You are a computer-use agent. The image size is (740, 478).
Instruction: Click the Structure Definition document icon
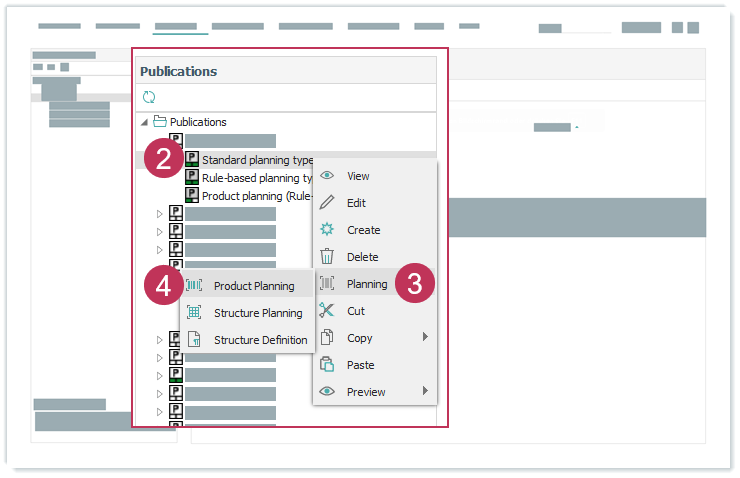tap(194, 340)
